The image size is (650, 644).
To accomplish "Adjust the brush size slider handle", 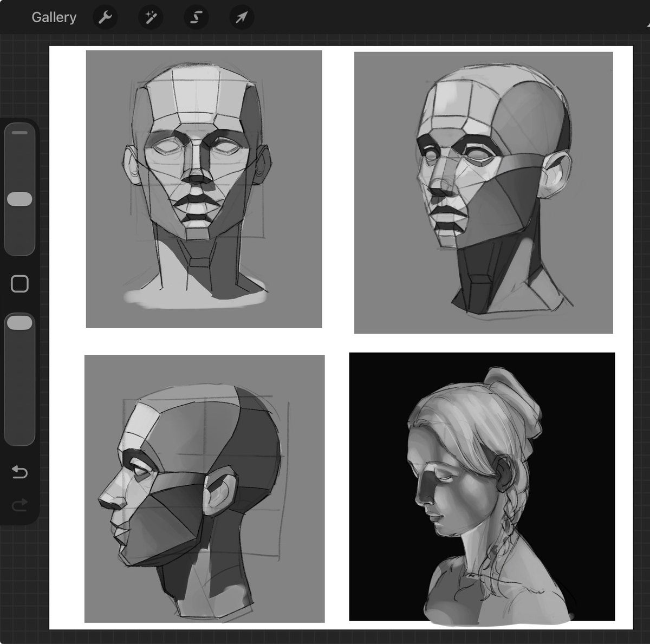I will pos(19,199).
